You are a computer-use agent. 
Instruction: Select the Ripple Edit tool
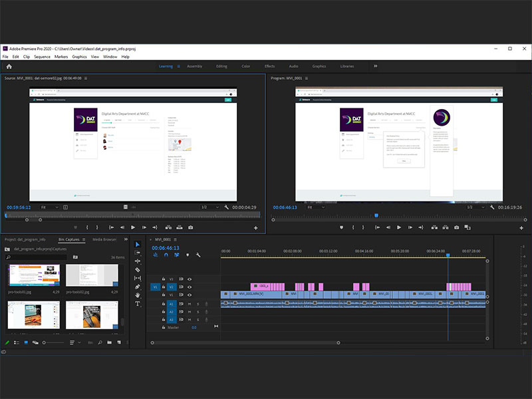point(138,261)
